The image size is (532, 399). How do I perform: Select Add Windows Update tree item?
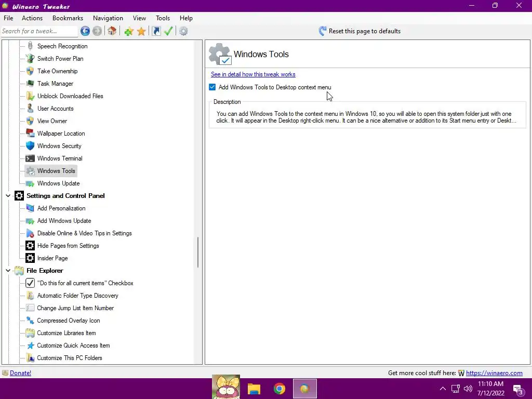[64, 221]
